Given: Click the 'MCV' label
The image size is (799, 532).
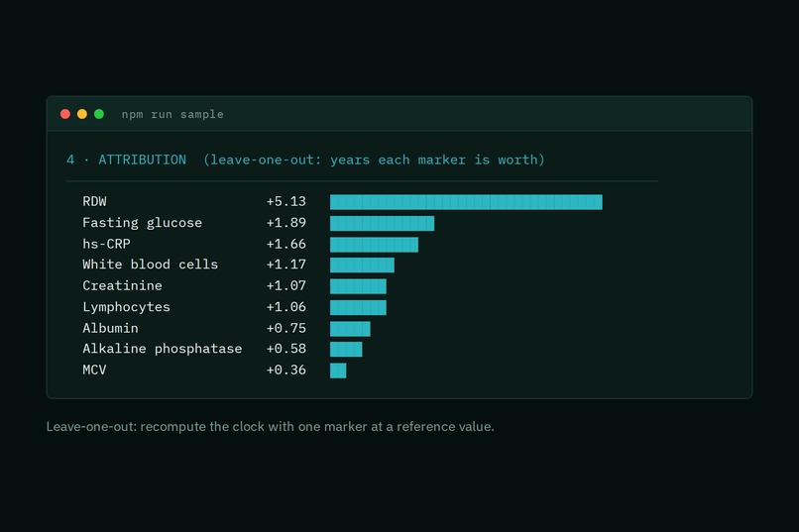Looking at the screenshot, I should point(94,371).
